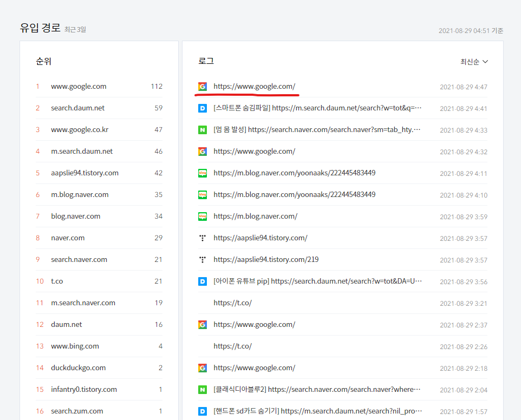Open the 스마트폰 숨김파일 Daum search link
521x420 pixels.
(317, 108)
